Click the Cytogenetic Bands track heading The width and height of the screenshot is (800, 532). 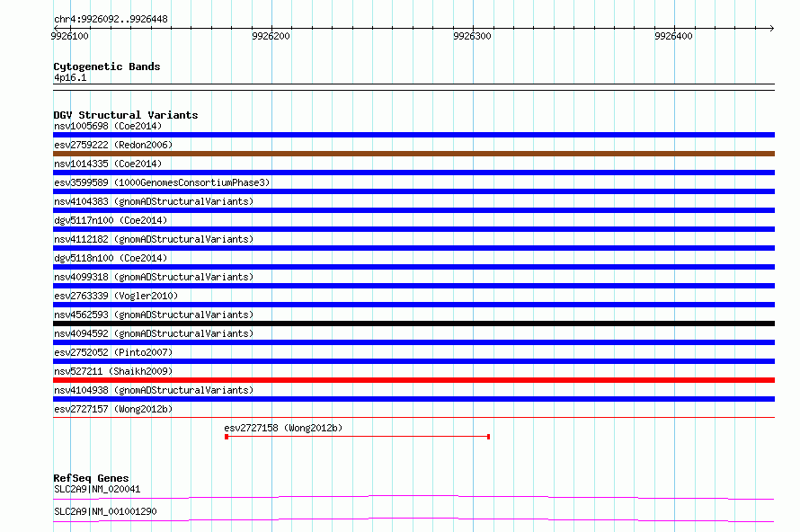tap(107, 66)
